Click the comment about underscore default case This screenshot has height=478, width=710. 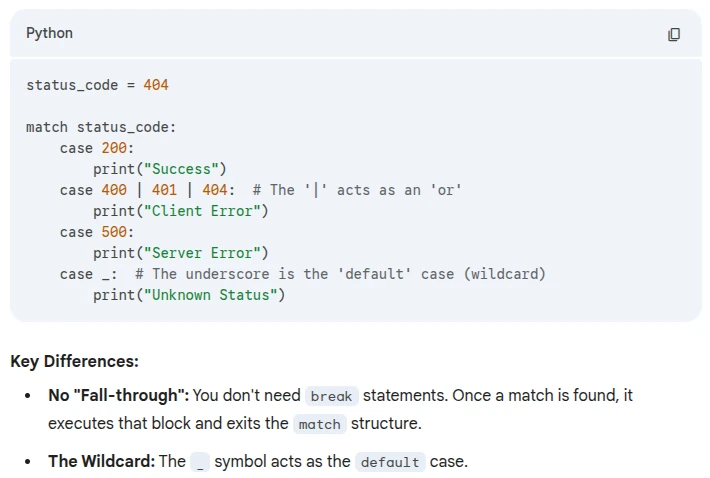[341, 274]
